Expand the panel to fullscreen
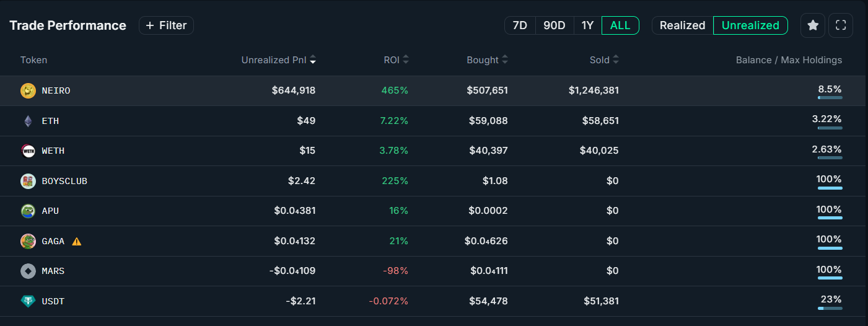This screenshot has width=868, height=326. coord(841,25)
